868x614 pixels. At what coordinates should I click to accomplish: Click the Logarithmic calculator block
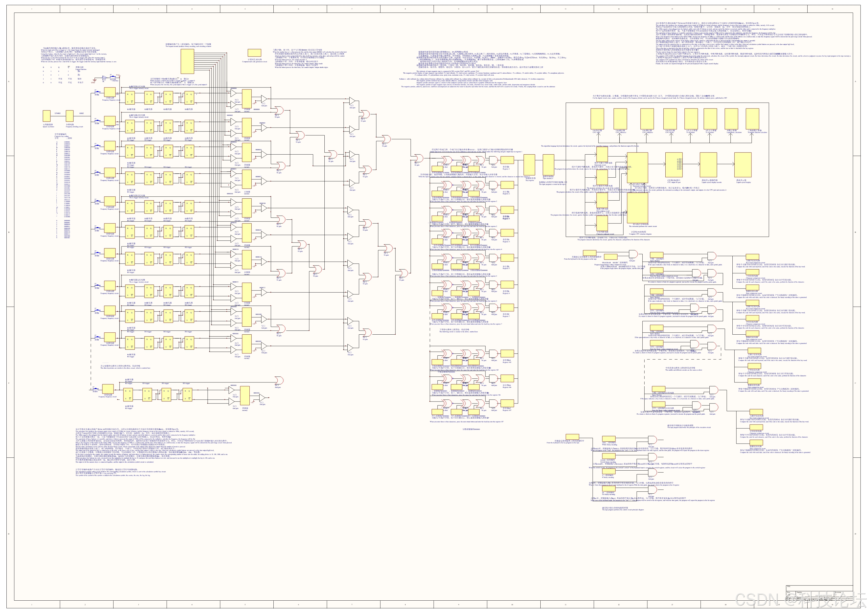(731, 119)
